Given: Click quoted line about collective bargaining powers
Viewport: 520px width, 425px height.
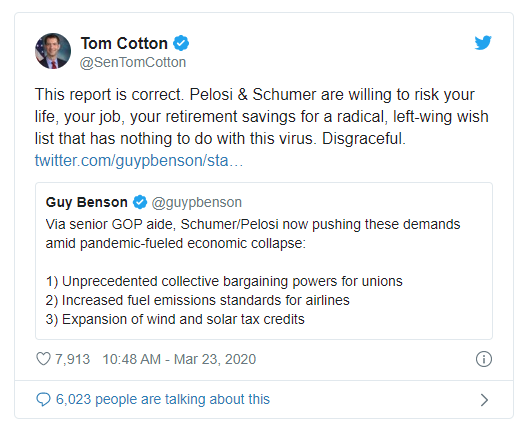Looking at the screenshot, I should [224, 281].
